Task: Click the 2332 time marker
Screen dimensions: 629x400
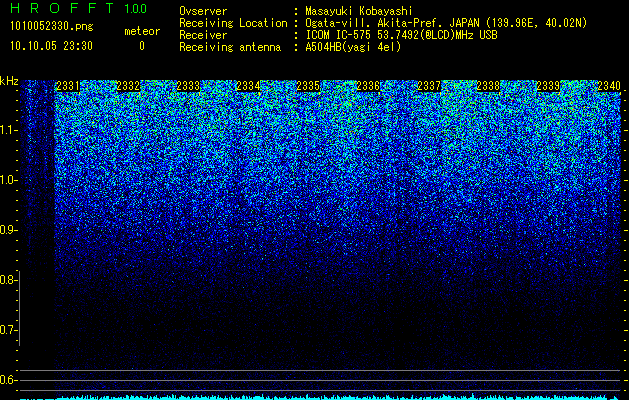Action: 128,86
